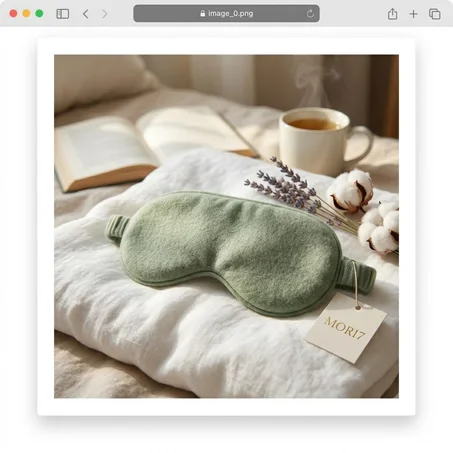Click the MORI7 hang tag
The width and height of the screenshot is (453, 453).
[x=346, y=328]
